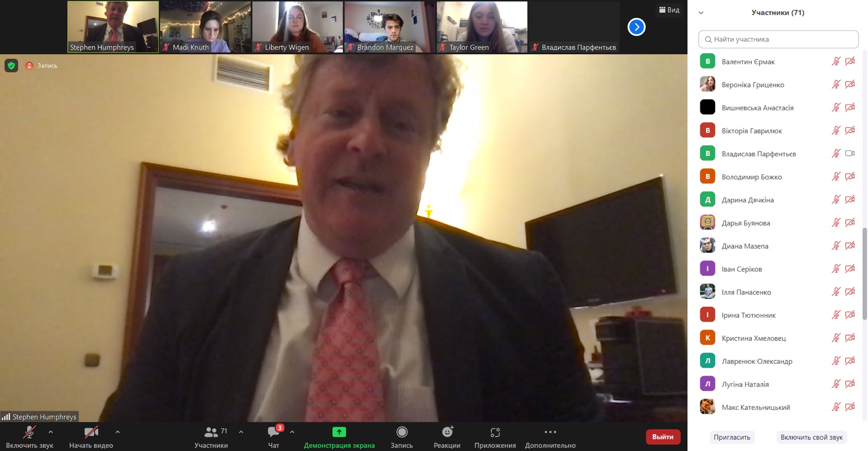The width and height of the screenshot is (868, 451).
Task: Click camera-off icon for Кристина Хмеловец
Action: (850, 338)
